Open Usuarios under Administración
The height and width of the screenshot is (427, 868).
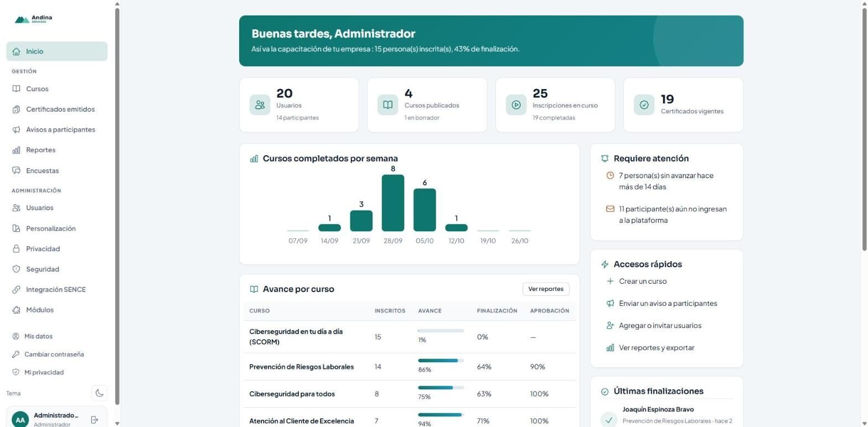pyautogui.click(x=57, y=208)
